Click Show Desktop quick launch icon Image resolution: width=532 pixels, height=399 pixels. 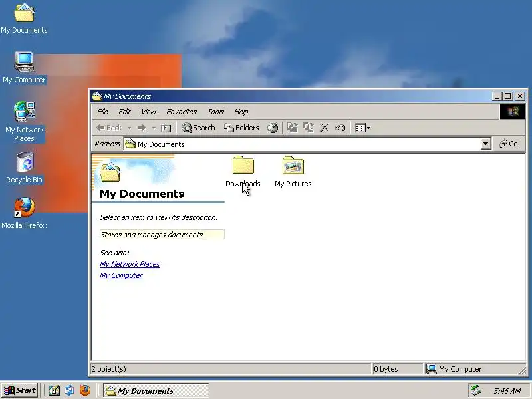pos(55,390)
